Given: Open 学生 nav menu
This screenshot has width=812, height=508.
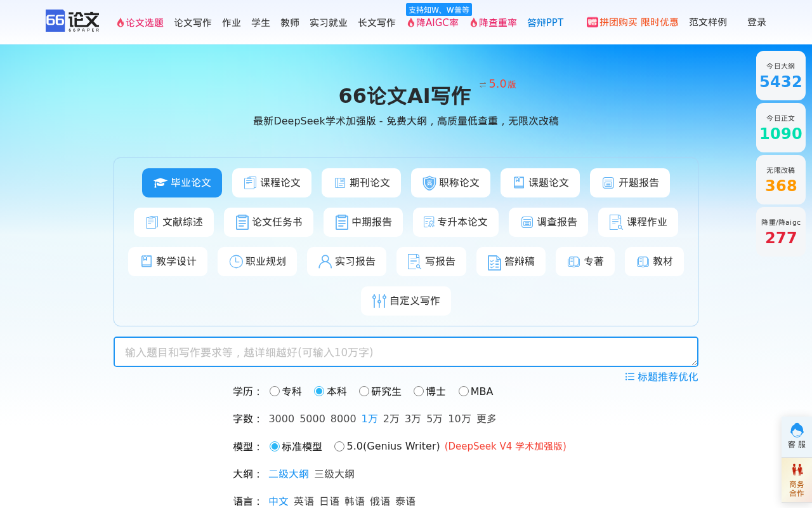Looking at the screenshot, I should pyautogui.click(x=261, y=22).
